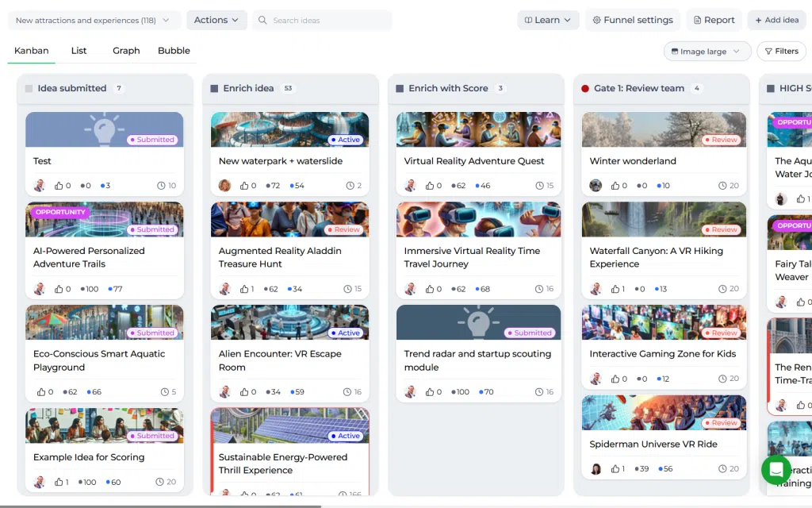Expand the Actions dropdown
Screen dimensions: 812x508
216,20
